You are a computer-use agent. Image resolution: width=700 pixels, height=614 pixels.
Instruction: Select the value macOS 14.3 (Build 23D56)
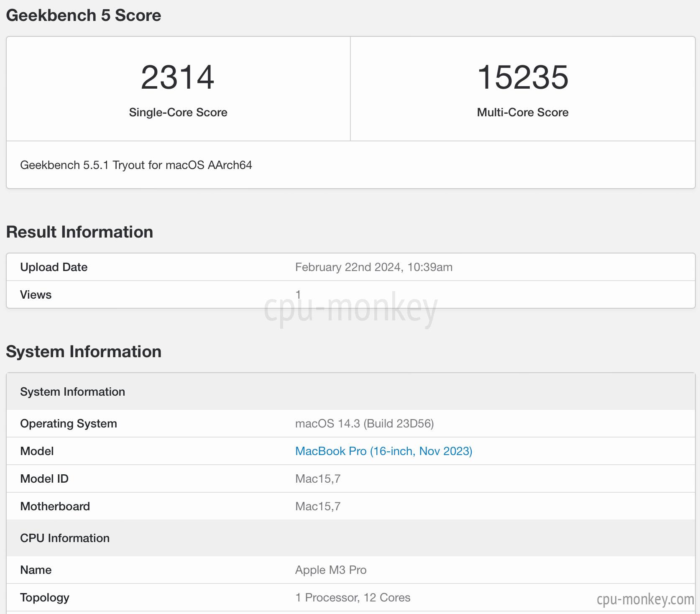click(365, 423)
